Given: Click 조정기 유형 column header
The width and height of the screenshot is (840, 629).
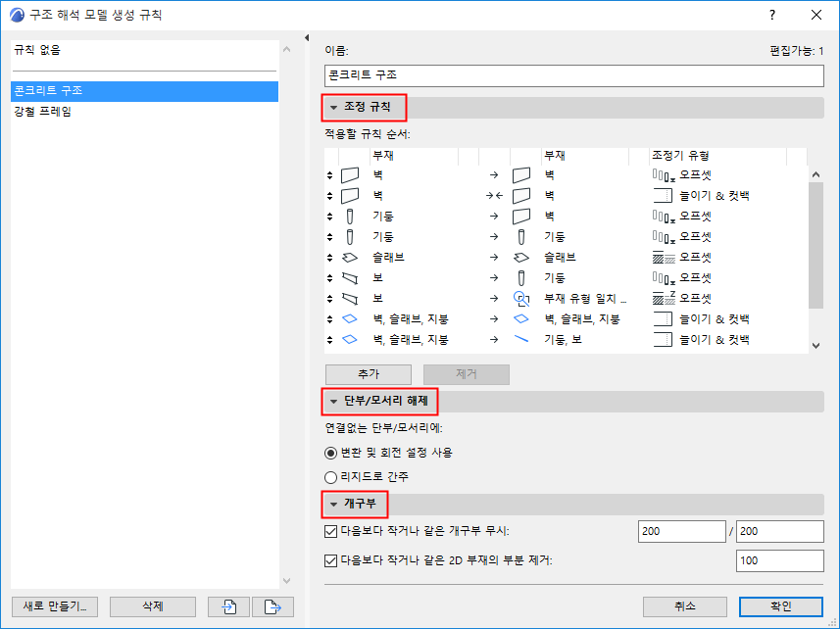Looking at the screenshot, I should point(717,156).
